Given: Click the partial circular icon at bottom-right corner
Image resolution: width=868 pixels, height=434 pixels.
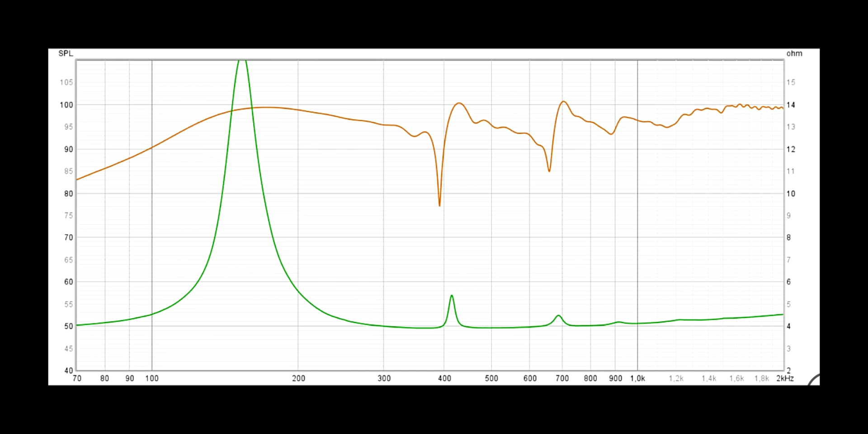Looking at the screenshot, I should pyautogui.click(x=814, y=381).
